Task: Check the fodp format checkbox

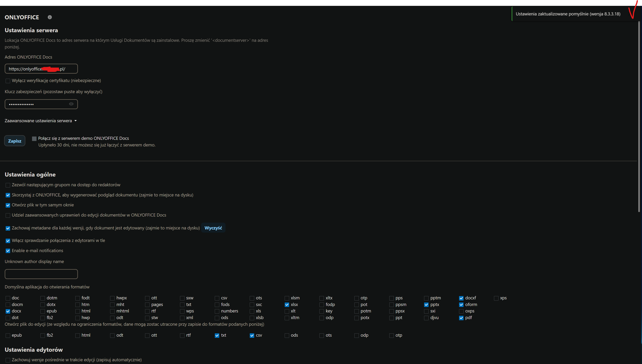Action: 322,305
